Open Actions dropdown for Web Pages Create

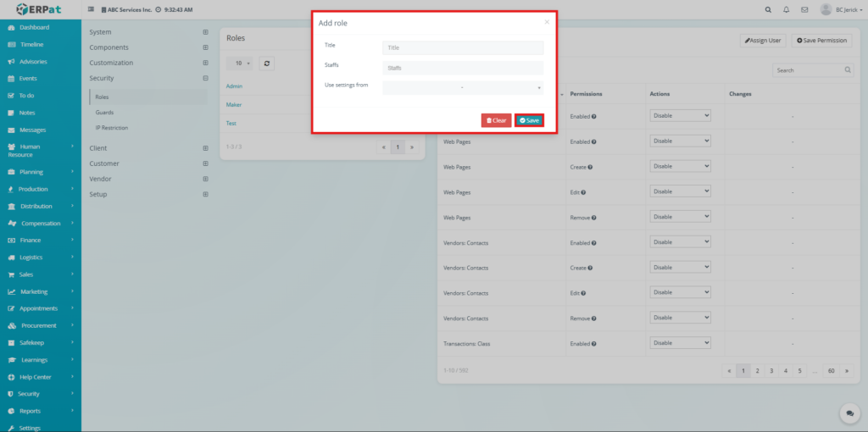[x=680, y=166]
